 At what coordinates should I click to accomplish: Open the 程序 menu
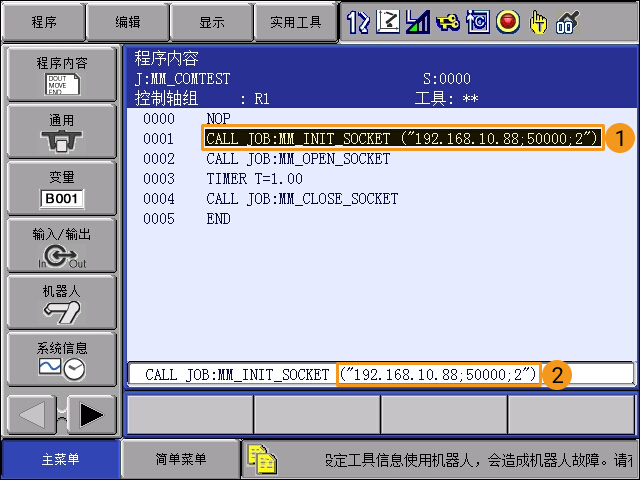pos(44,22)
